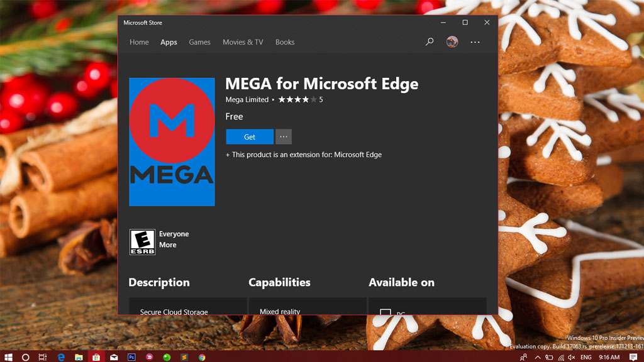Launch Microsoft Edge from the taskbar
Image resolution: width=644 pixels, height=362 pixels.
coord(61,357)
